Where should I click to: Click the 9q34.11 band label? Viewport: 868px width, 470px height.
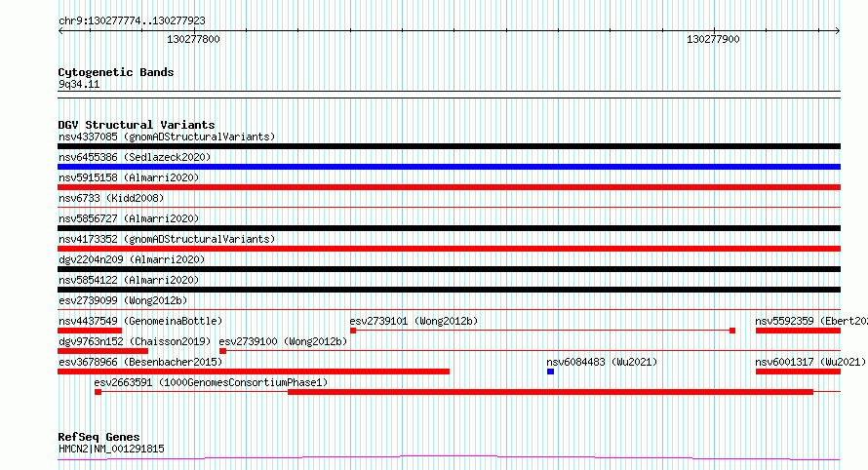(79, 84)
